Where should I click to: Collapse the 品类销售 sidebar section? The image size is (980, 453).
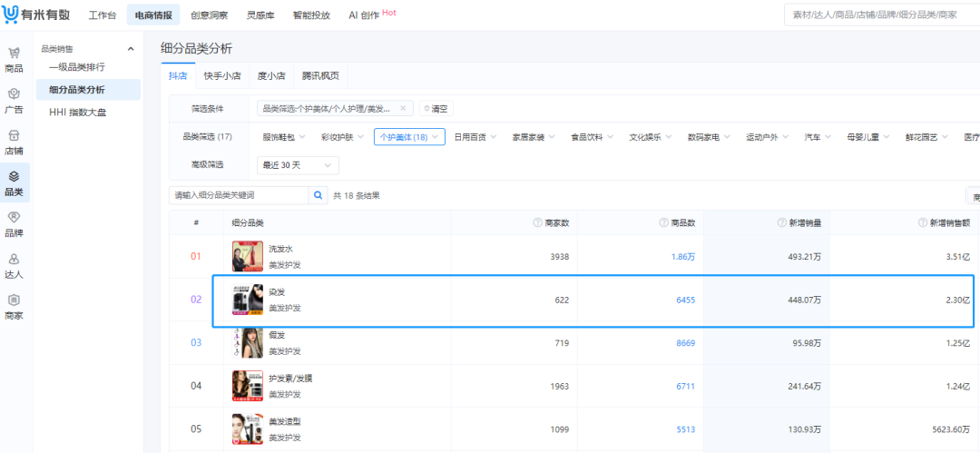[x=130, y=49]
